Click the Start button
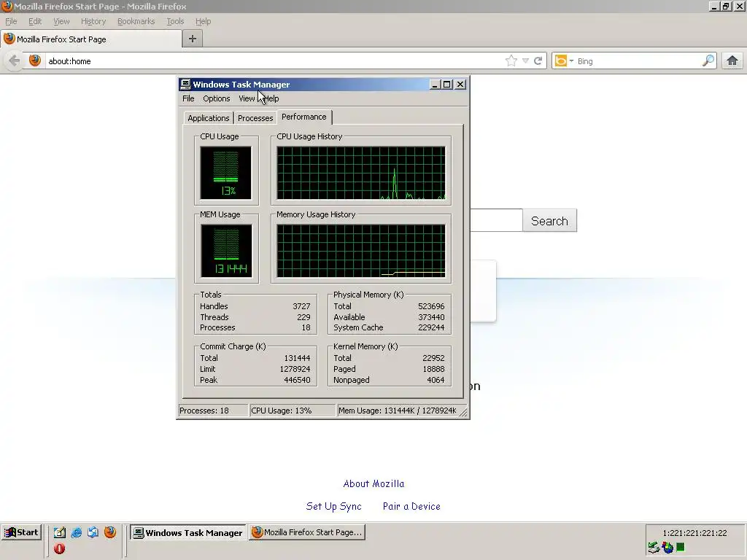 point(22,532)
